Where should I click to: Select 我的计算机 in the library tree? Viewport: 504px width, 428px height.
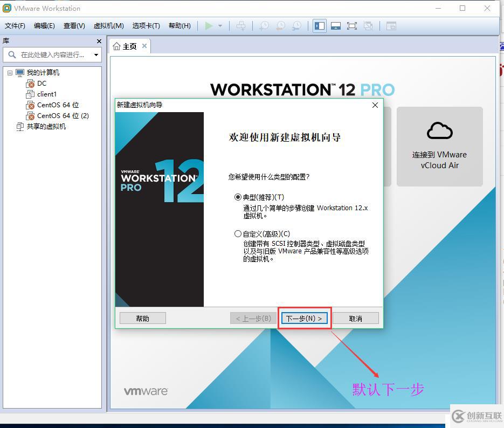click(43, 73)
